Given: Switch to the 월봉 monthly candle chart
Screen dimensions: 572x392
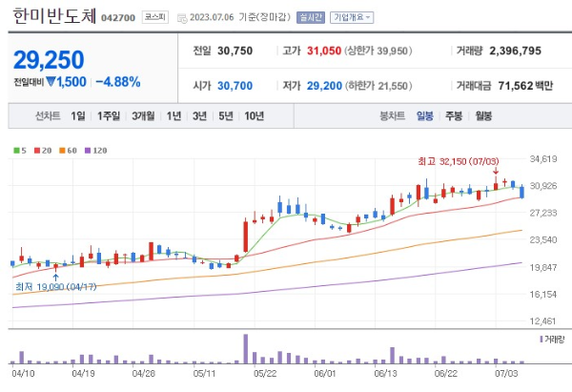Looking at the screenshot, I should pos(483,116).
